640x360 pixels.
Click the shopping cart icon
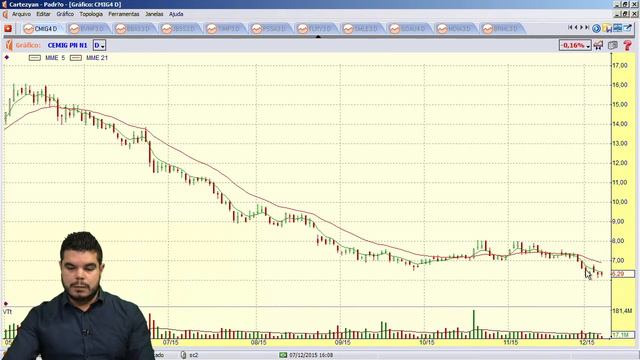(598, 45)
